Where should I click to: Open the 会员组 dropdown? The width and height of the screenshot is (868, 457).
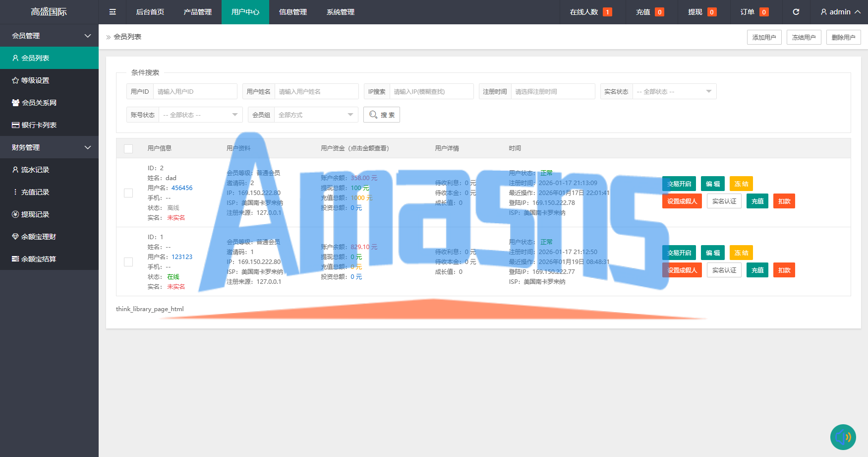pyautogui.click(x=316, y=115)
